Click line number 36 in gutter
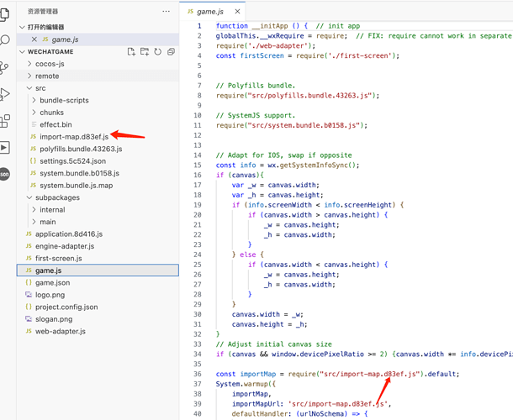The image size is (513, 420). tap(198, 374)
